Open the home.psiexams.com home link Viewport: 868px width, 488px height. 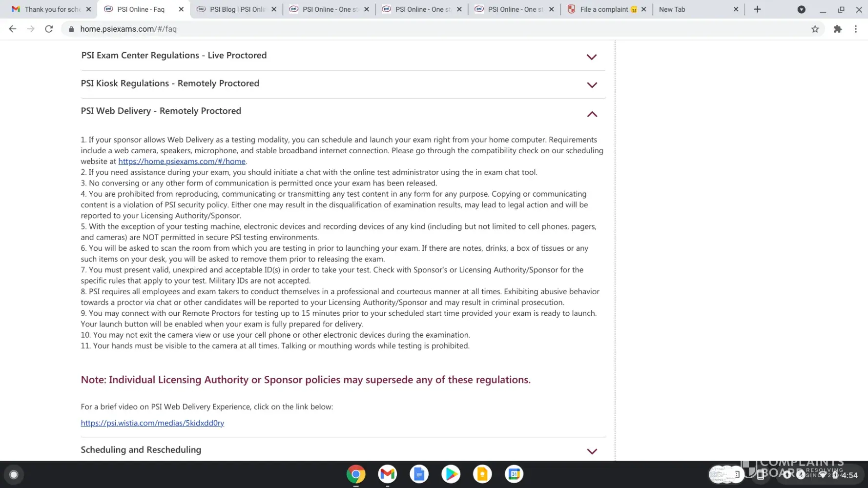point(182,162)
